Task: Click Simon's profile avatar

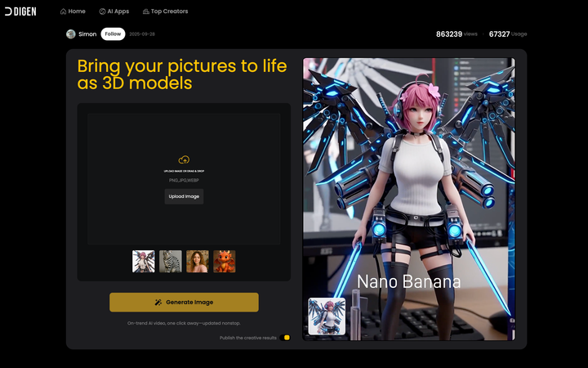Action: pyautogui.click(x=71, y=34)
